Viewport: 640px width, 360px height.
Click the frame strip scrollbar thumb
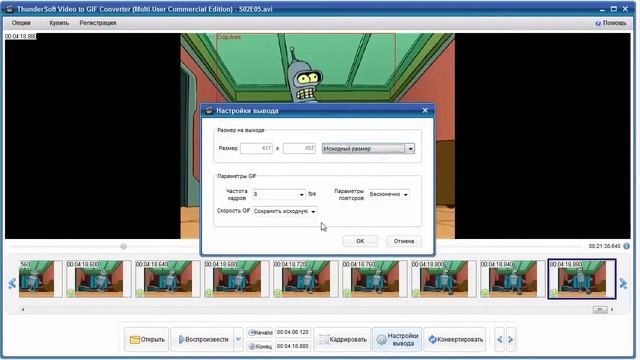tap(600, 310)
